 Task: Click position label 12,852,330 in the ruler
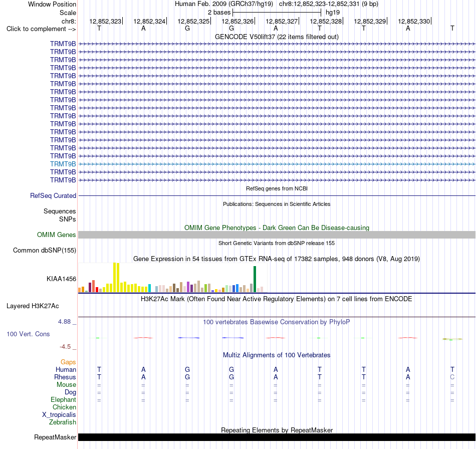(414, 21)
